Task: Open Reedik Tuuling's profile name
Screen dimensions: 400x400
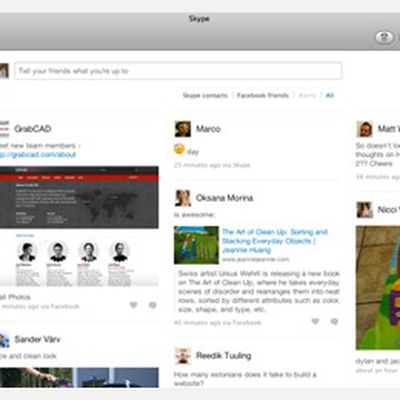Action: tap(224, 356)
